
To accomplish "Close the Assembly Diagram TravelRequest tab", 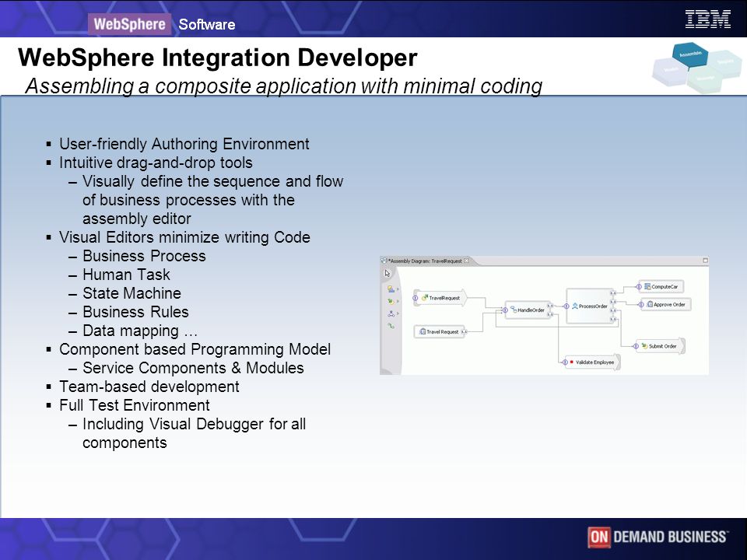I will (x=467, y=261).
